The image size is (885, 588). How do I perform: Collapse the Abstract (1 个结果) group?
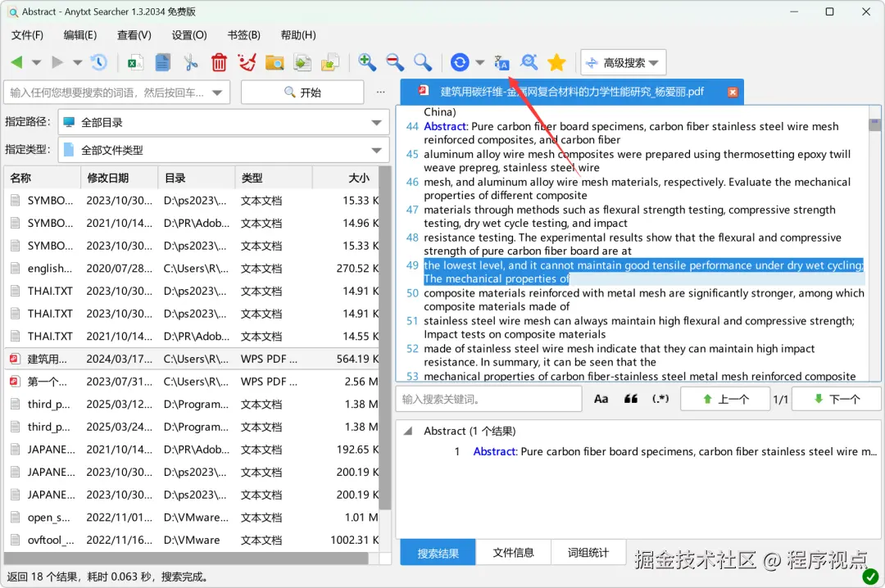[x=407, y=431]
